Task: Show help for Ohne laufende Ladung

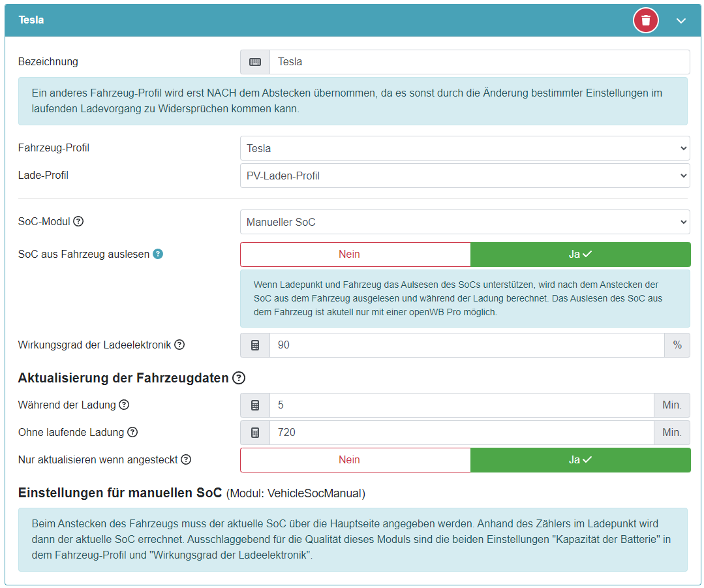Action: (132, 432)
